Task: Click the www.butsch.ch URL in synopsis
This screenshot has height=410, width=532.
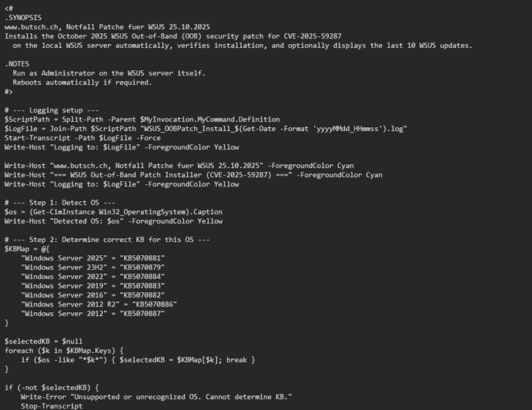Action: click(37, 26)
